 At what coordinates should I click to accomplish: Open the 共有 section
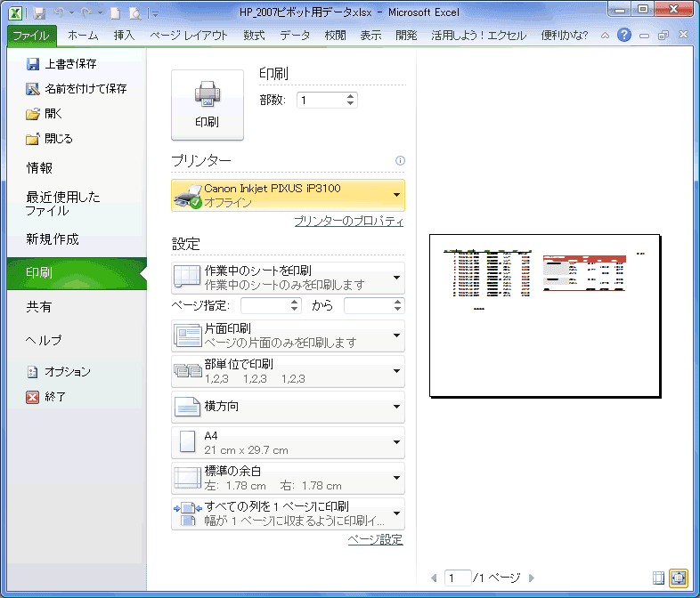pos(39,307)
